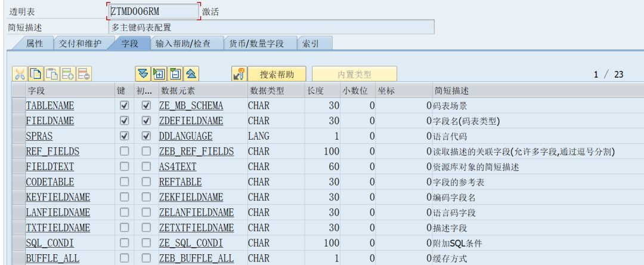Viewport: 644px width, 265px height.
Task: Check initial-value checkbox for BUFFLE_ALL
Action: point(146,258)
